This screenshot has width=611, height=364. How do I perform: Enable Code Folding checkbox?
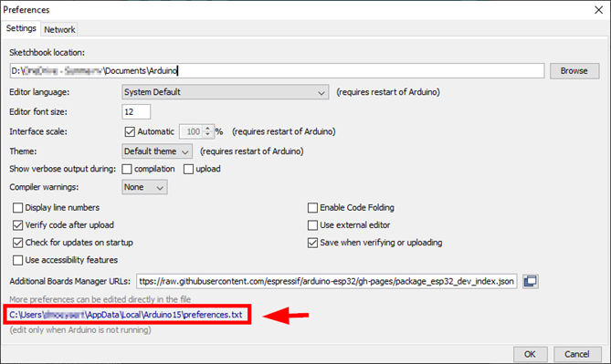click(312, 208)
